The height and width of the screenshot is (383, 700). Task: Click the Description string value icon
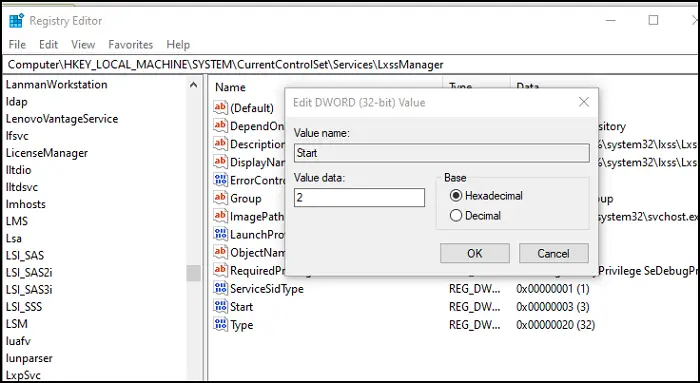tap(220, 144)
